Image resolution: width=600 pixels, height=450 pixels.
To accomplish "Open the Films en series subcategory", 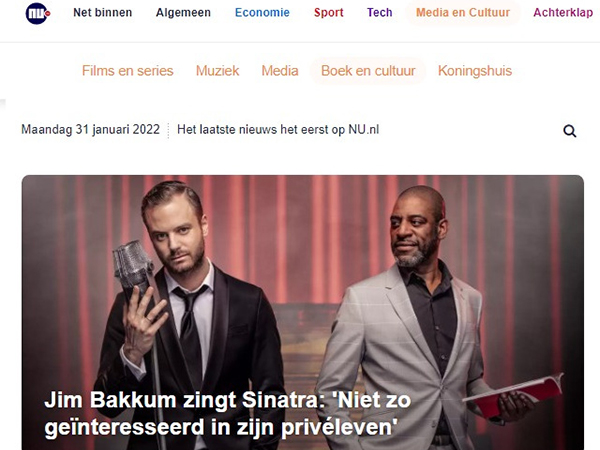I will coord(127,71).
